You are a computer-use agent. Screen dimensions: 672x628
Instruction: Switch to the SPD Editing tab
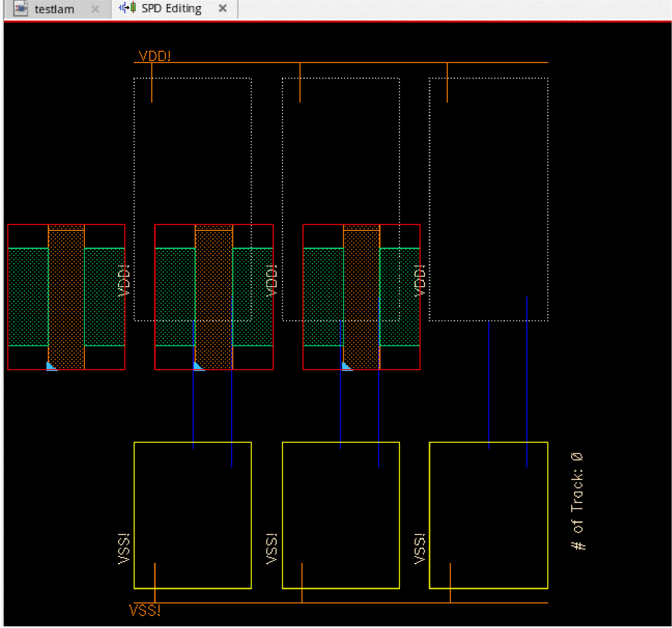click(x=171, y=9)
